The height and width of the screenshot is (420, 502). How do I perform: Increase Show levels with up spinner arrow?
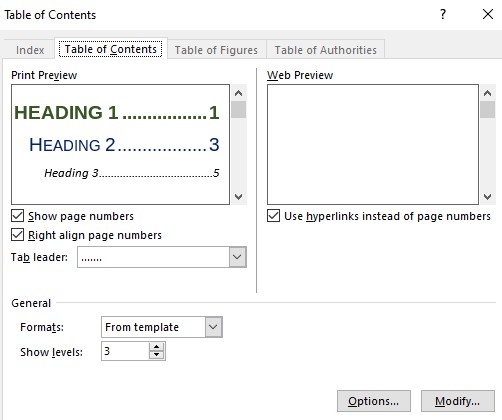[156, 347]
